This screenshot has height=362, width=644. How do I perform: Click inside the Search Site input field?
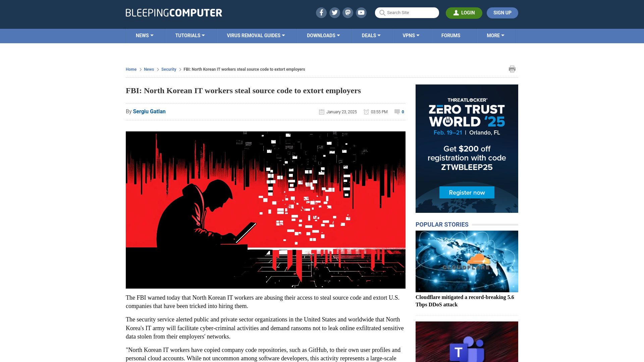click(407, 12)
